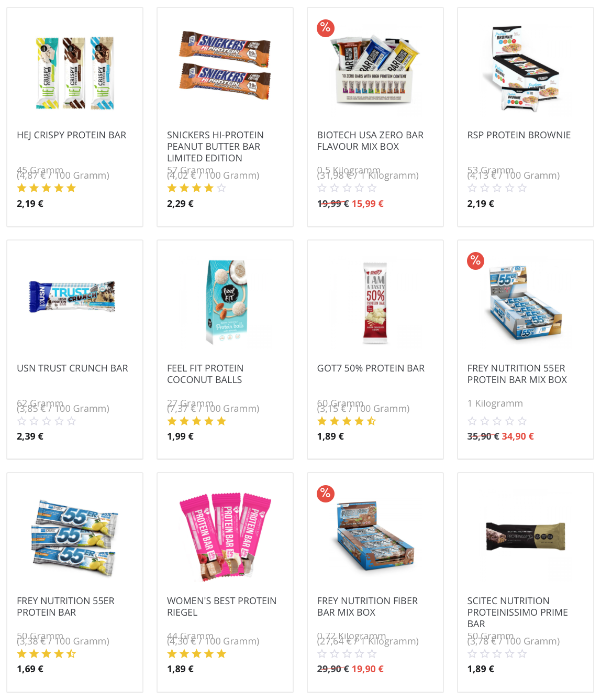This screenshot has width=601, height=700.
Task: Click the star rating of GOT7 Protein Bar
Action: [347, 421]
